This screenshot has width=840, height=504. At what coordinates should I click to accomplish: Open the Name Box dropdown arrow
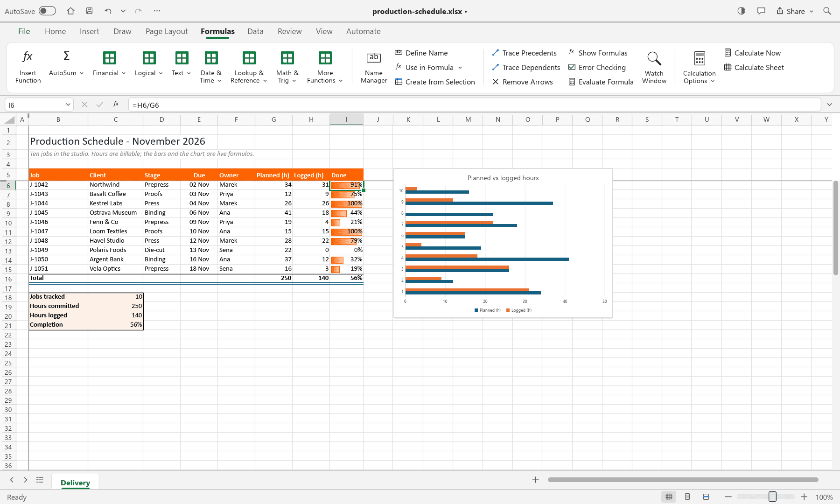click(68, 105)
